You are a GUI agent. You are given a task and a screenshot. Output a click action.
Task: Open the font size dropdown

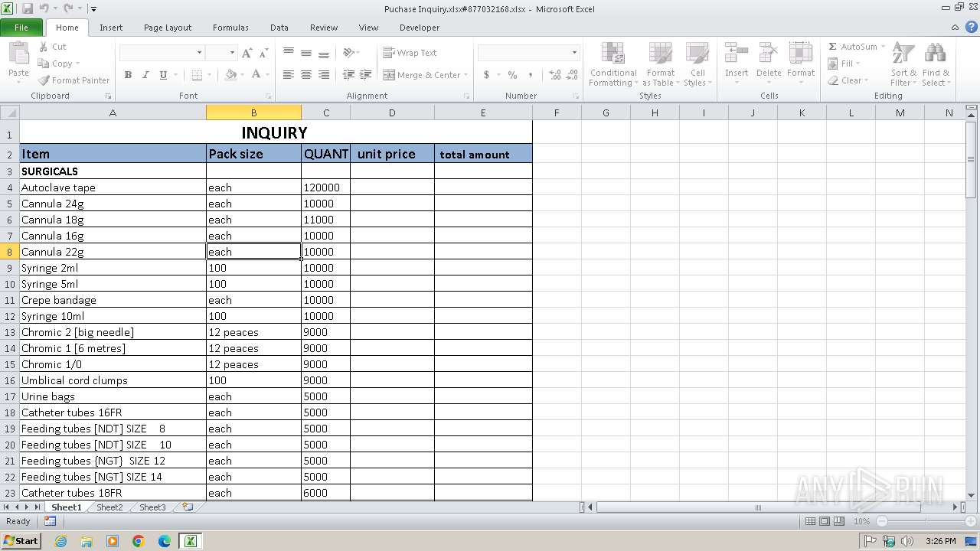pyautogui.click(x=231, y=53)
